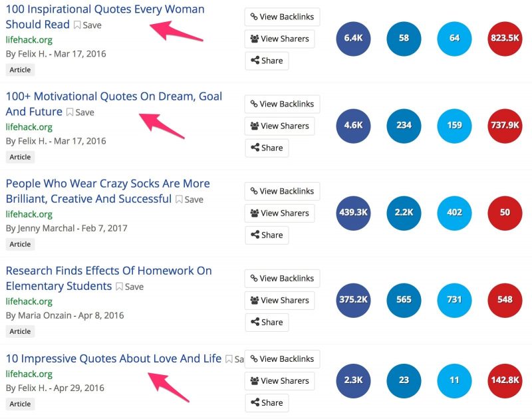View Sharers of 100+ Motivational Quotes article
Viewport: 532px width, 419px height.
pos(279,126)
